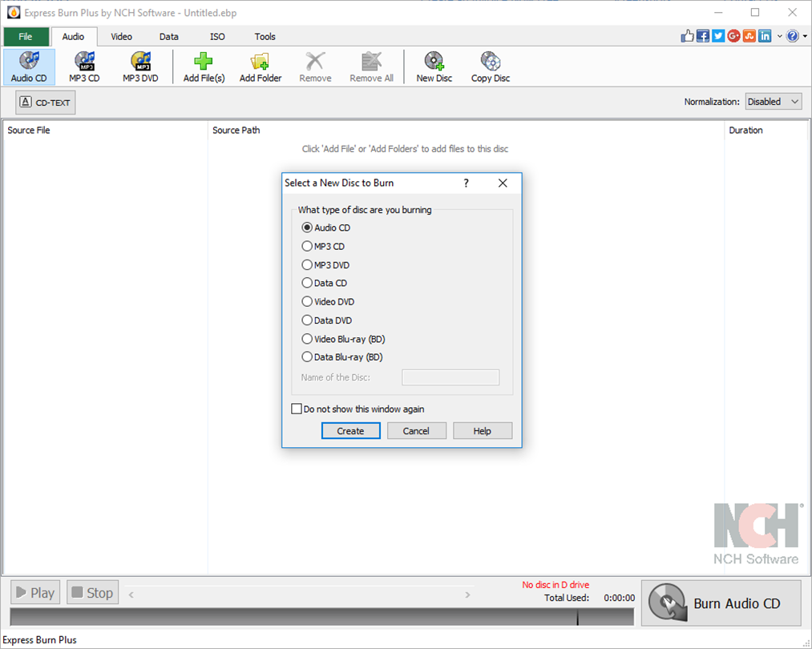Screen dimensions: 812x649
Task: Open the File menu tab
Action: coord(26,36)
